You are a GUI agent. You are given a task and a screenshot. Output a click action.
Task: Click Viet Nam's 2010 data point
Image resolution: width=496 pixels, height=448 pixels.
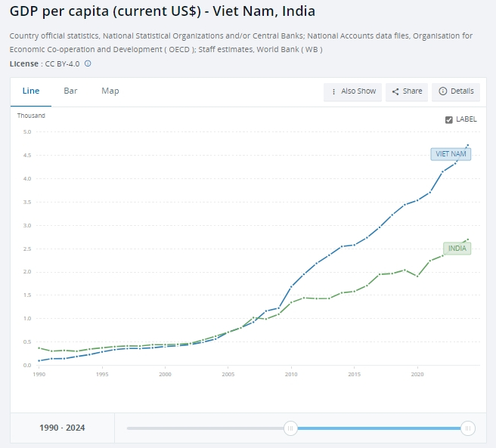[291, 286]
